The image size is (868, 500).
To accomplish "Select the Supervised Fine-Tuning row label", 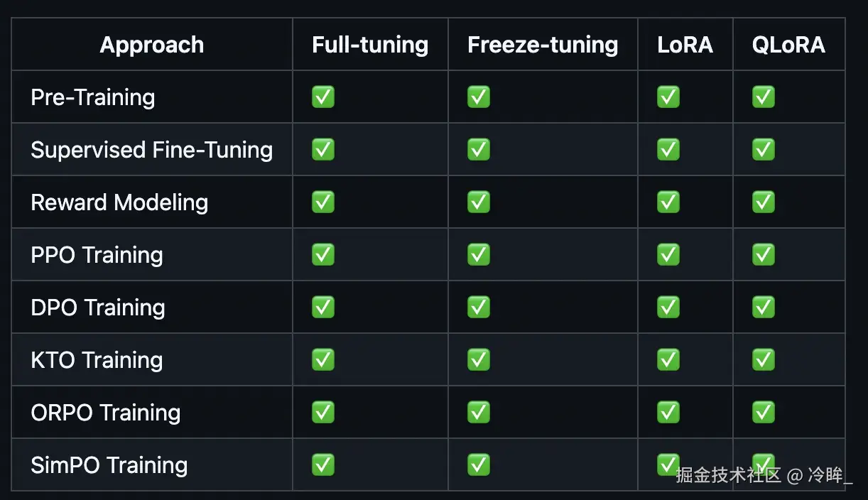I will pyautogui.click(x=152, y=150).
